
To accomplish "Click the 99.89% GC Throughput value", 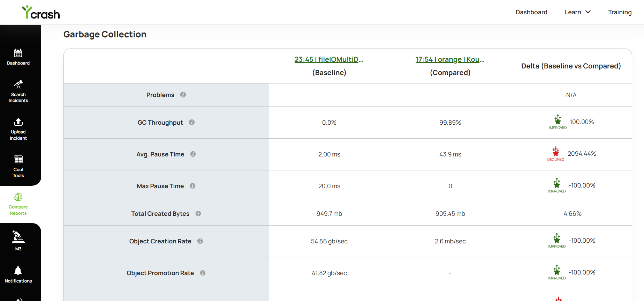I will point(450,123).
